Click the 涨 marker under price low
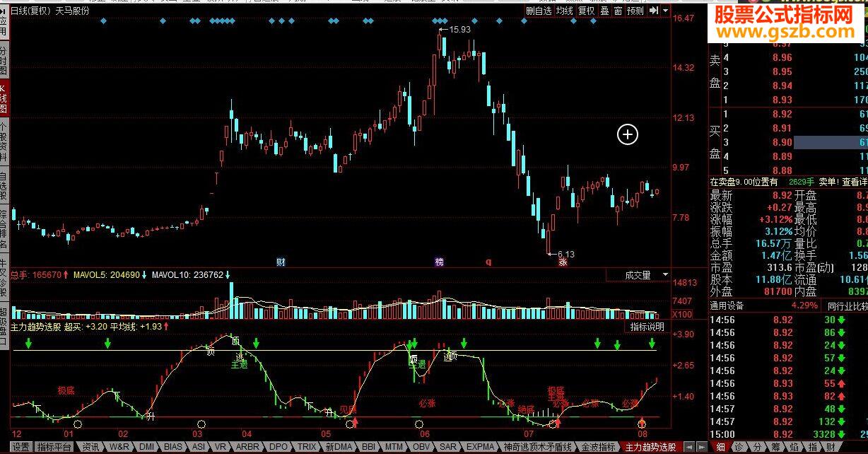Viewport: 868px width, 454px height. tap(563, 262)
